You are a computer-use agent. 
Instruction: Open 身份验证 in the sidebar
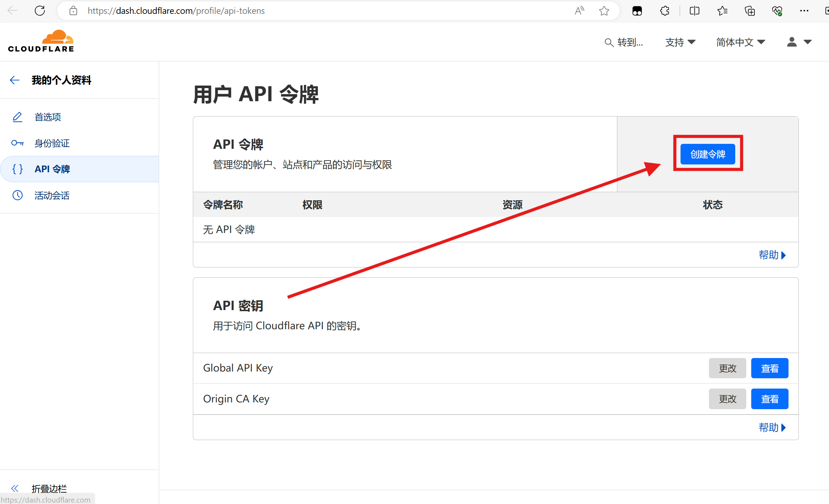click(x=52, y=143)
